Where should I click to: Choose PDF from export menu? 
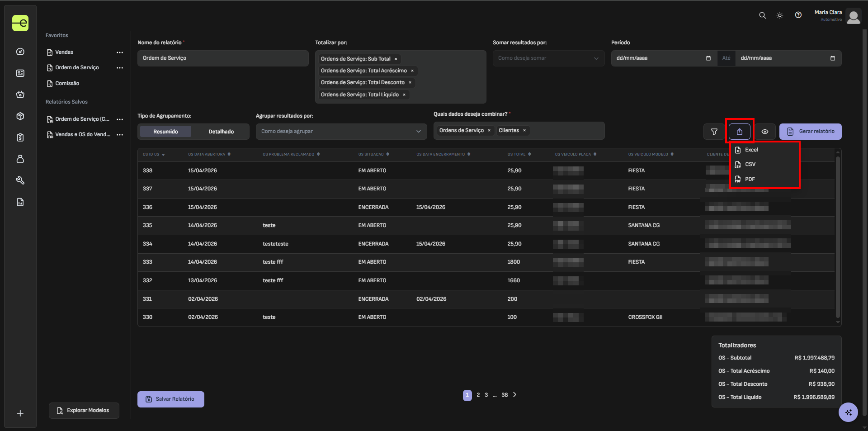click(x=750, y=179)
